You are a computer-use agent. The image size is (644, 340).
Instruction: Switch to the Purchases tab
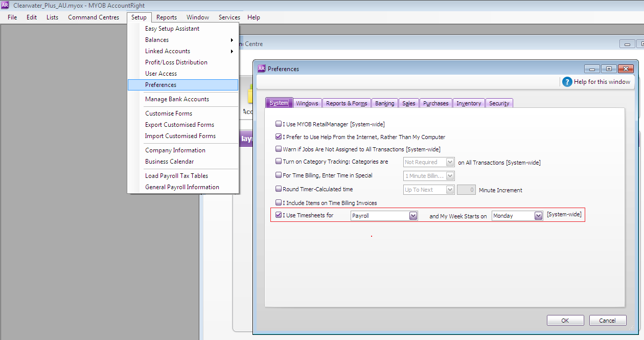pos(436,103)
